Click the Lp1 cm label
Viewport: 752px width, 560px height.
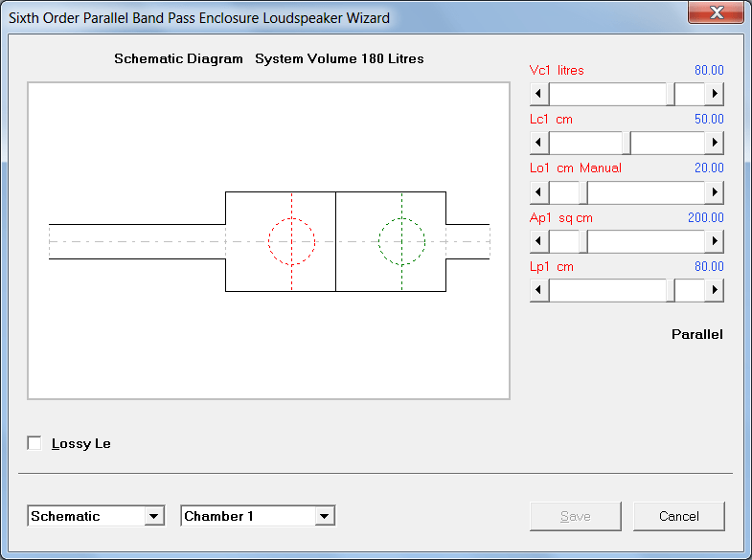[x=552, y=267]
